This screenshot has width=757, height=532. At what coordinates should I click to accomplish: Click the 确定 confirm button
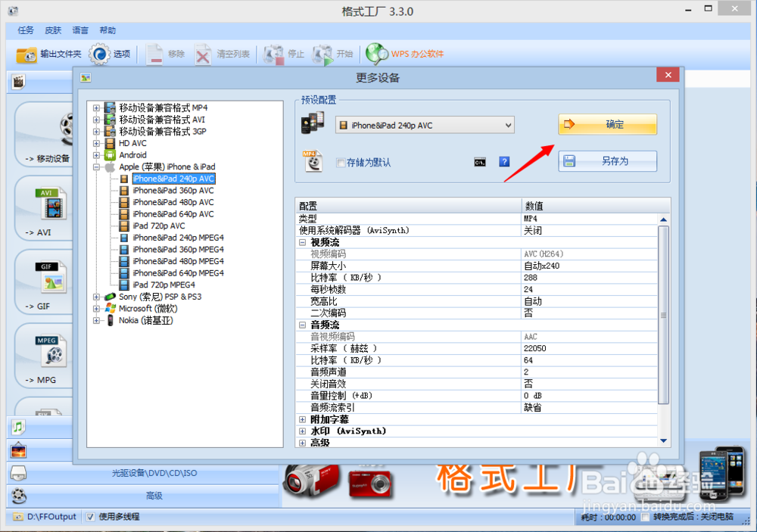[x=607, y=125]
